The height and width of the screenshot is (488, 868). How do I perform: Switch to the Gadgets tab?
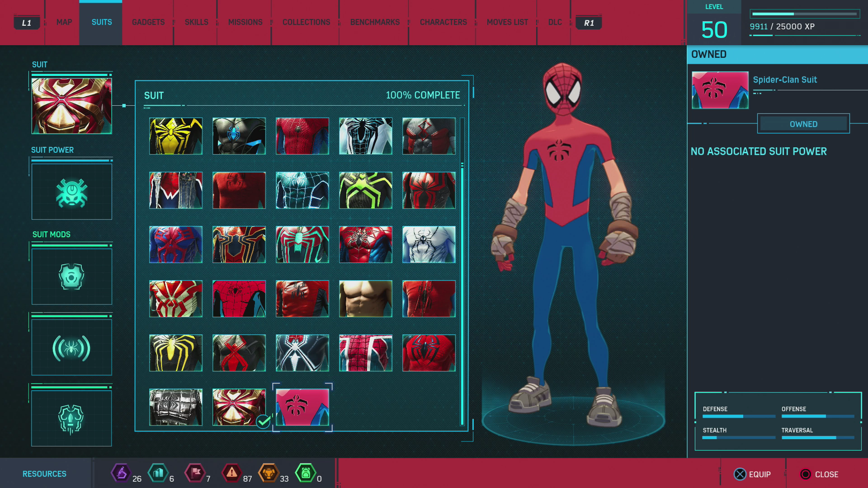coord(148,22)
